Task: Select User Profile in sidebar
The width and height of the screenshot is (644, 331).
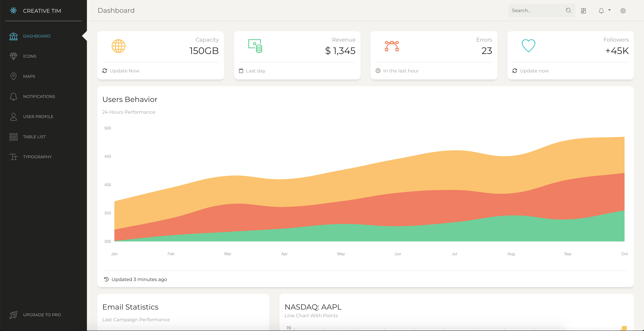Action: [38, 117]
